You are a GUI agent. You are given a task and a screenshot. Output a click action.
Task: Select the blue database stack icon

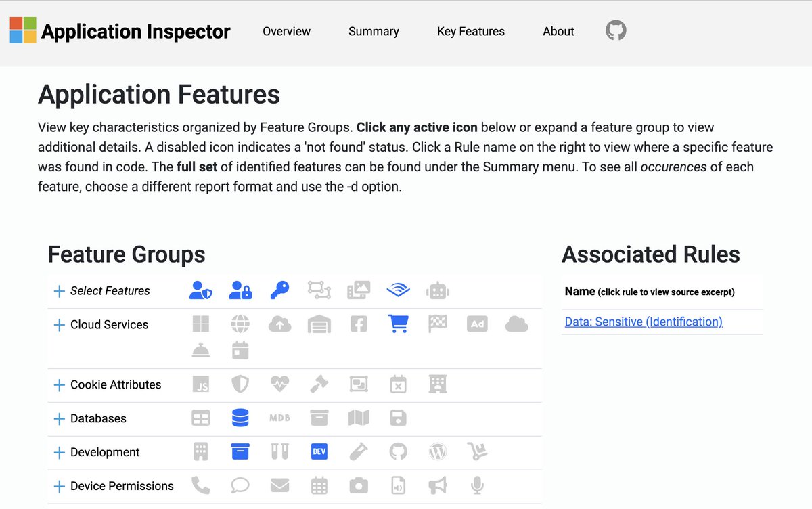coord(240,418)
